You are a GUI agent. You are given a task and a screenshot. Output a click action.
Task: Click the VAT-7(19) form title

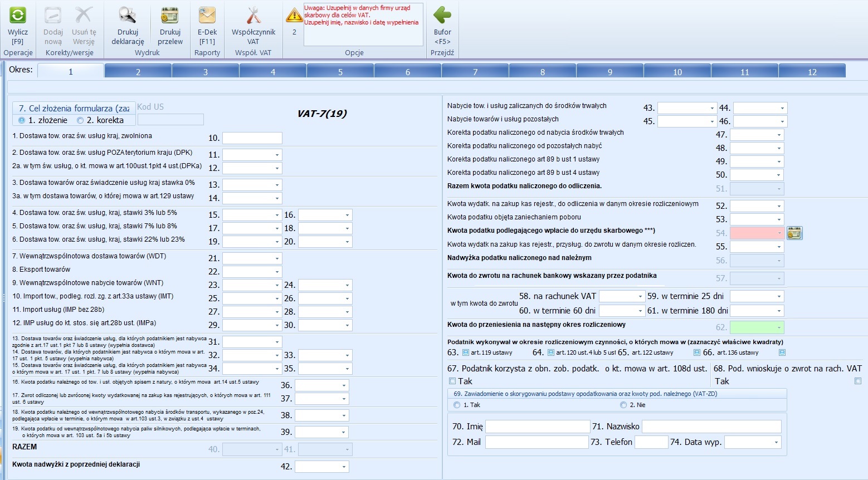[322, 114]
